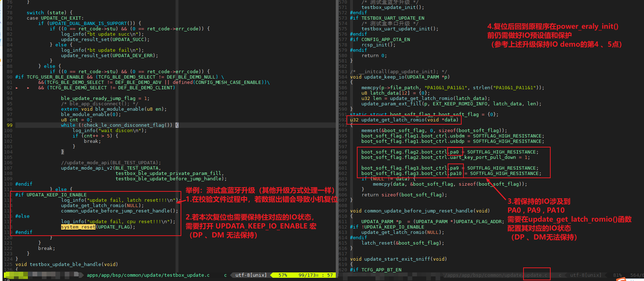Screen dimensions: 644x281
Task: Click the '#else' preprocessor line
Action: pos(22,216)
